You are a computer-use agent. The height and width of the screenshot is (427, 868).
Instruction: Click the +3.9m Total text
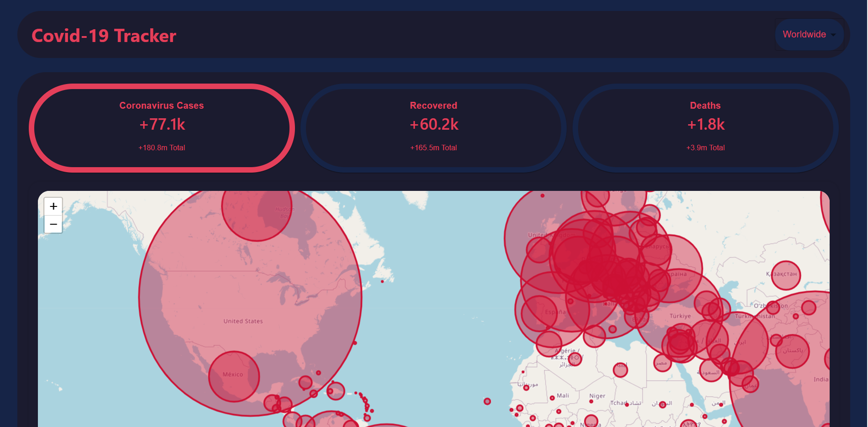[705, 148]
